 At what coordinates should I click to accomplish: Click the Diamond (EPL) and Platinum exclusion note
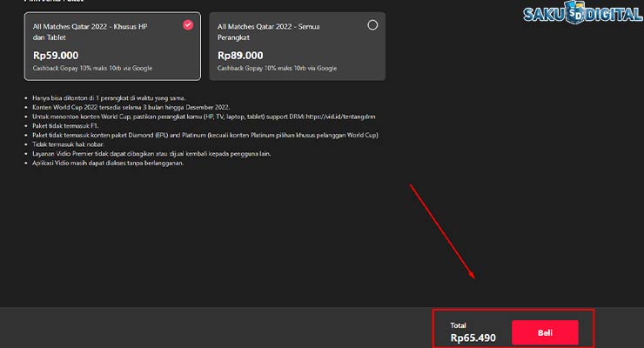211,135
